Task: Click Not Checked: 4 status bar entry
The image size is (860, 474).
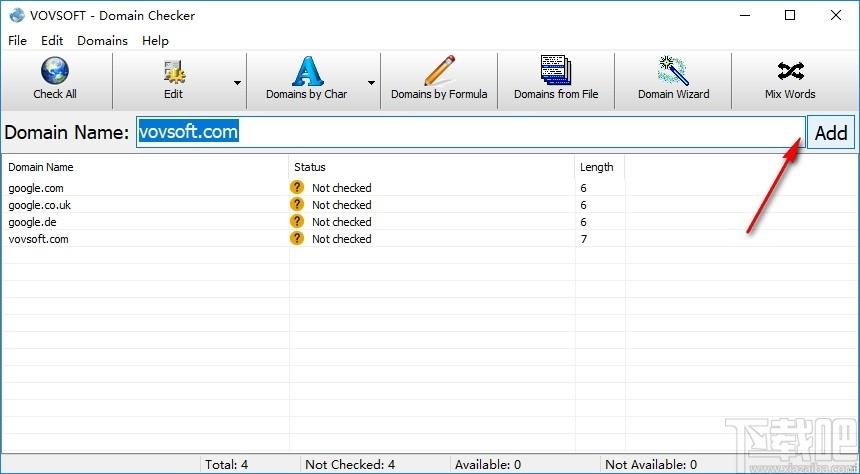Action: (x=350, y=465)
